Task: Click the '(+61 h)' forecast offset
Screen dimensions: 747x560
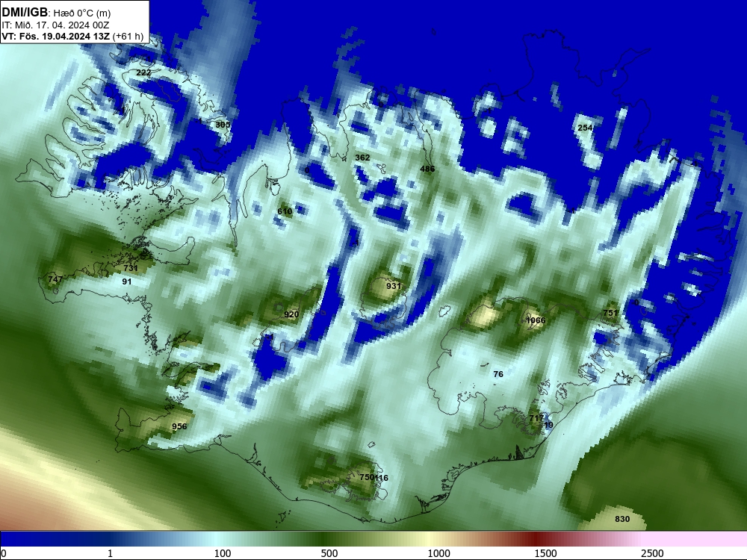Action: [x=128, y=37]
